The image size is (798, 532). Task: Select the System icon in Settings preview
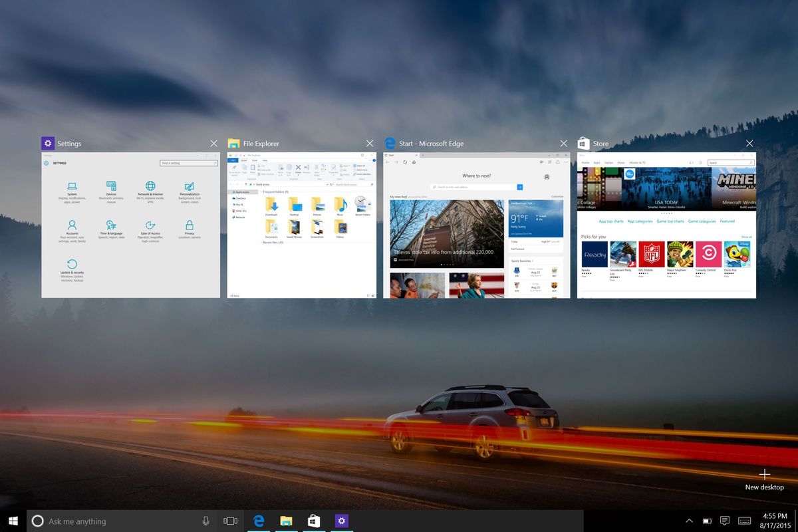click(x=71, y=188)
